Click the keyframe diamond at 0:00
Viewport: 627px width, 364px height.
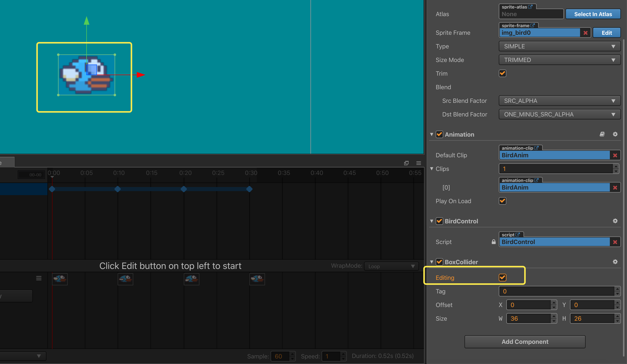tap(52, 189)
